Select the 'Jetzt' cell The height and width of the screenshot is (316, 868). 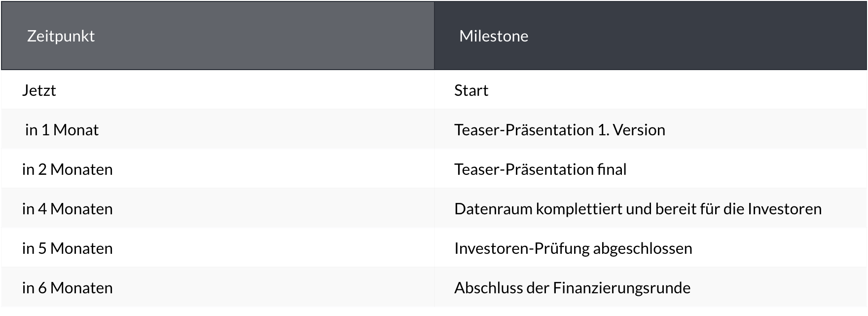click(39, 90)
